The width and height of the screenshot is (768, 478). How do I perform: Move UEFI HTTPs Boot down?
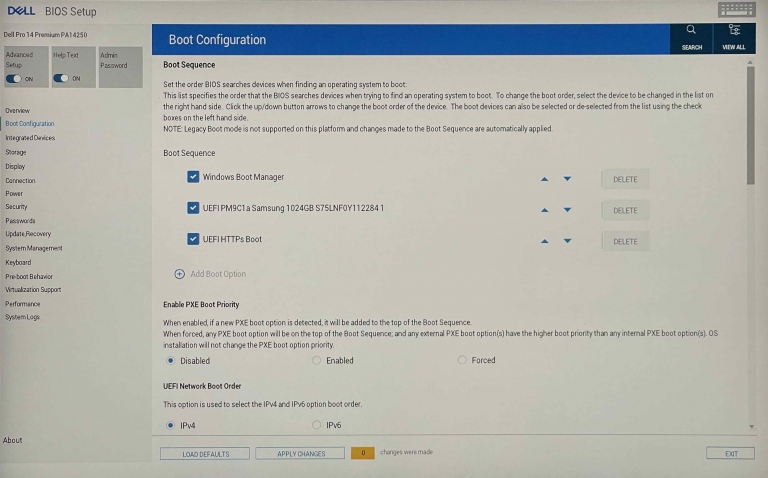tap(567, 241)
